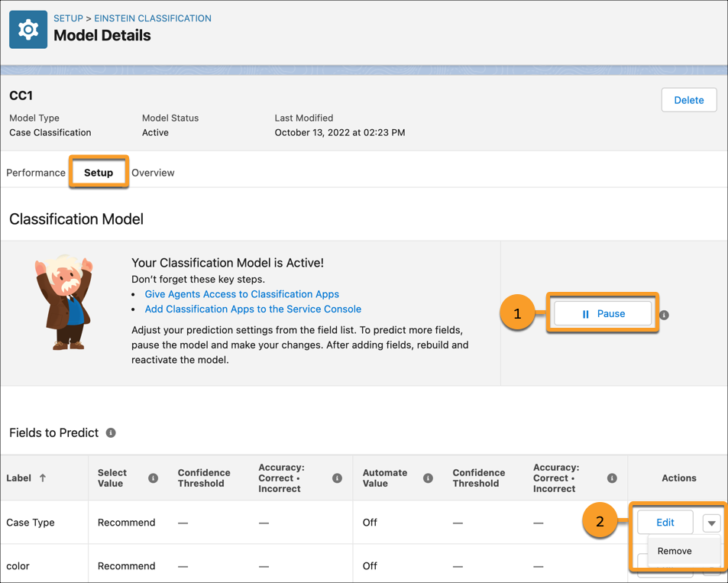The image size is (728, 583).
Task: Open Give Agents Access to Classification Apps link
Action: coord(241,294)
